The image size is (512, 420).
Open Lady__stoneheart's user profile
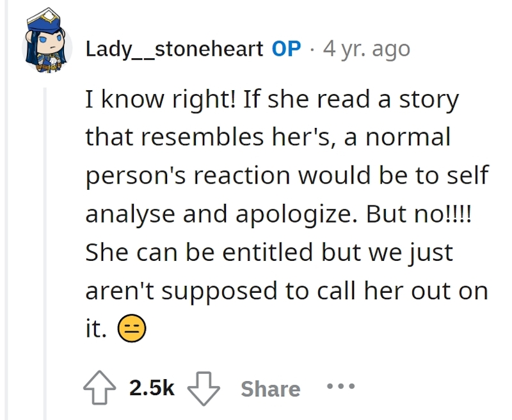tap(174, 50)
